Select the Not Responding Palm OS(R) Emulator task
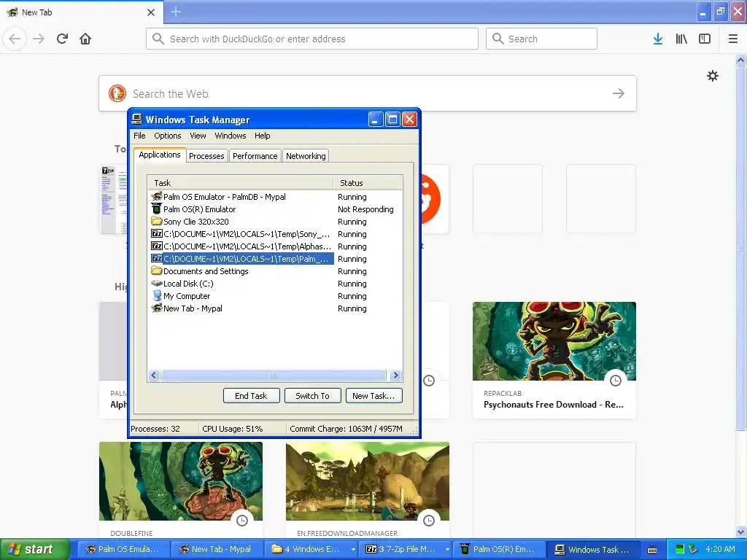Screen dimensions: 747x560 pos(200,209)
